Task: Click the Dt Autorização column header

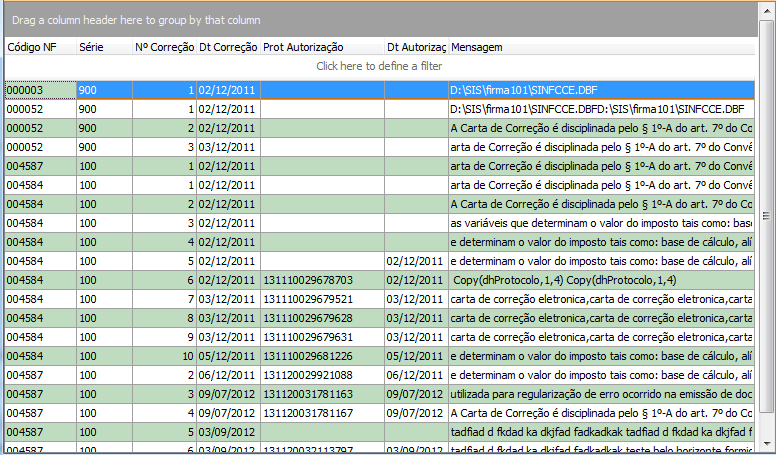Action: (416, 47)
